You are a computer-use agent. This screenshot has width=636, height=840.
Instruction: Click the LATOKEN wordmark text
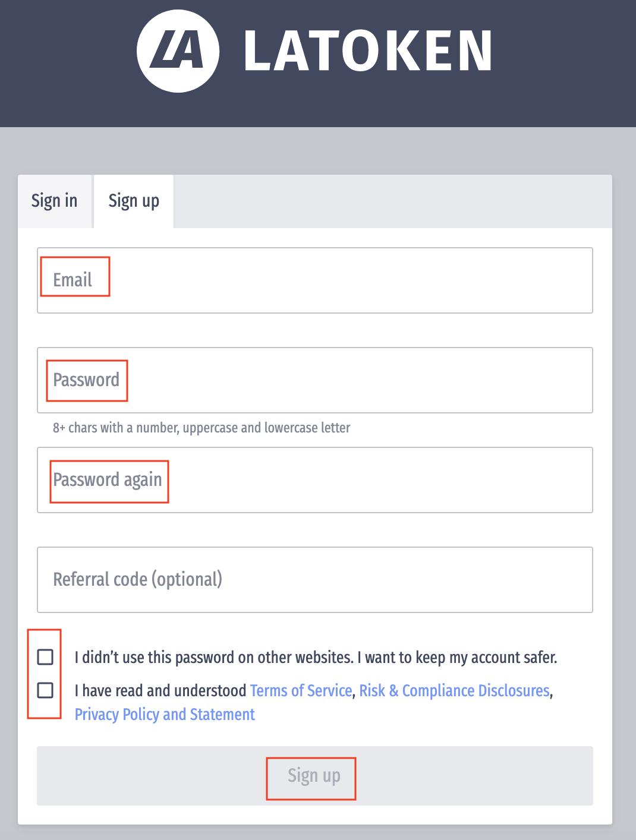(367, 52)
